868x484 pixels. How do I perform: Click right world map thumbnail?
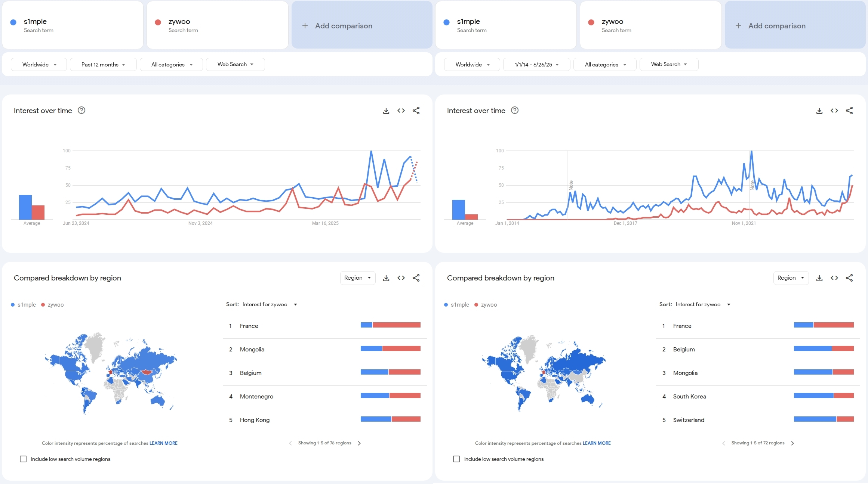[x=544, y=373]
